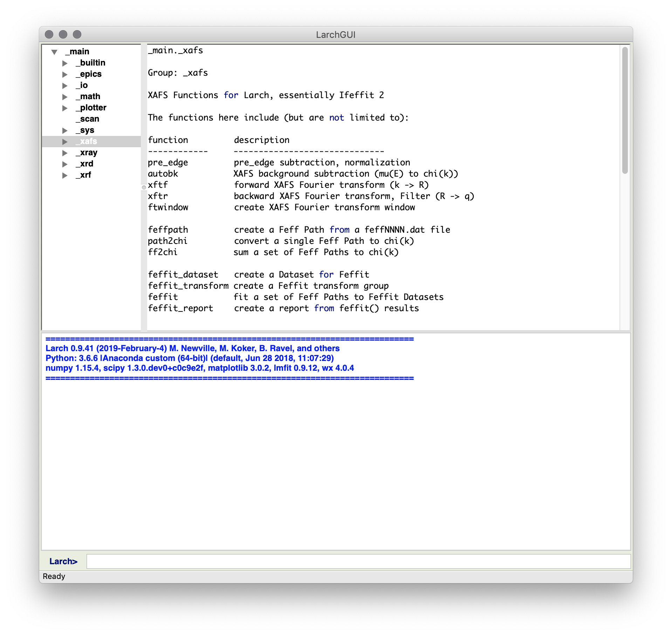Expand the _io group arrow

tap(65, 86)
